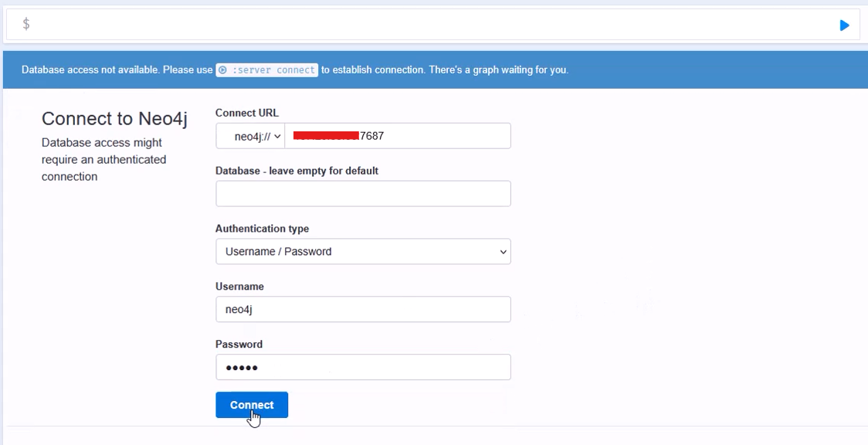Click the 'Database - leave empty for default' label
868x445 pixels.
click(297, 171)
